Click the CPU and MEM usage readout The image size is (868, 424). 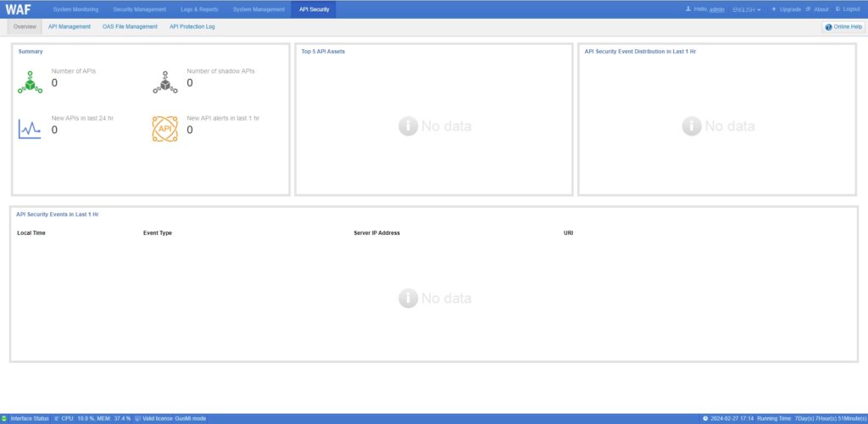coord(97,418)
